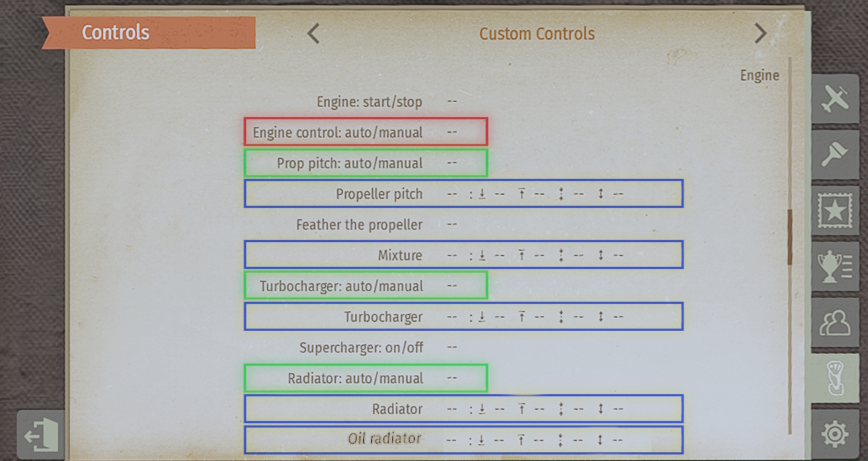Go to previous controls page with left chevron

tap(313, 33)
